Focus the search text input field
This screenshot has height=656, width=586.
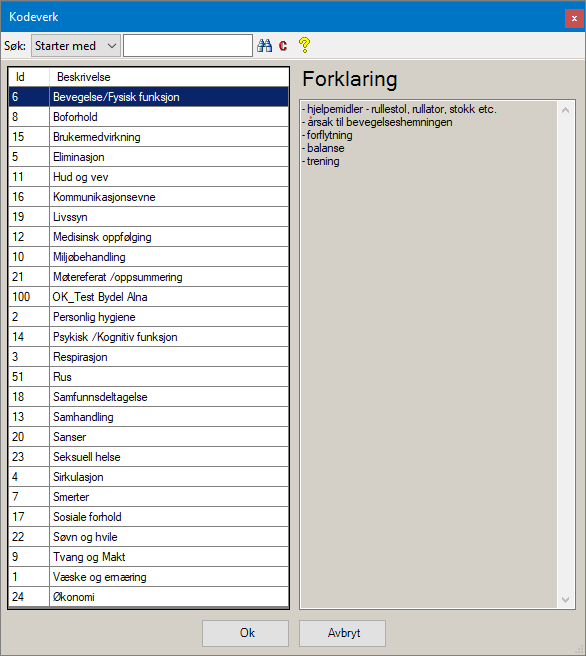point(188,46)
